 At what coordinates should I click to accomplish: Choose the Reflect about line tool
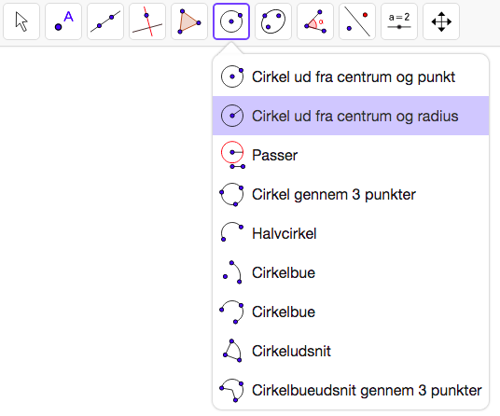click(357, 22)
